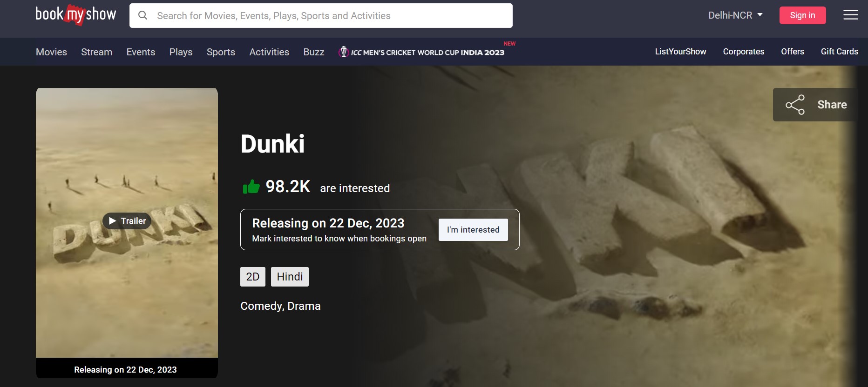Play the Dunki trailer
The image size is (868, 387).
(127, 221)
